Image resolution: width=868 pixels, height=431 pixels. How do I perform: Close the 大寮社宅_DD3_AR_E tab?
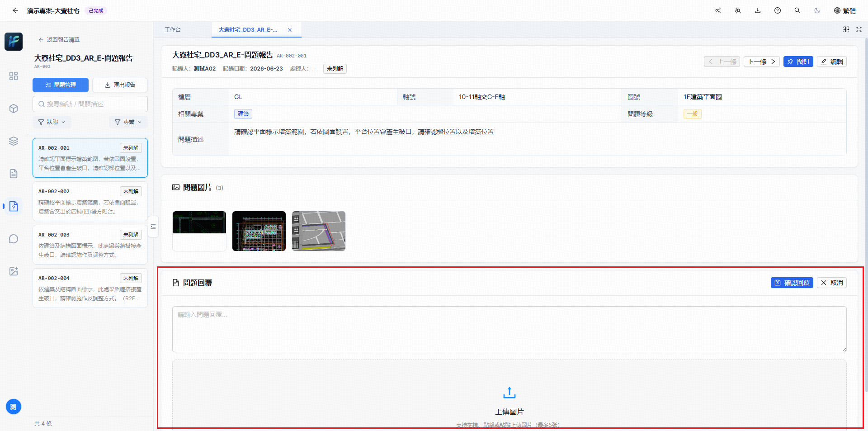click(290, 30)
